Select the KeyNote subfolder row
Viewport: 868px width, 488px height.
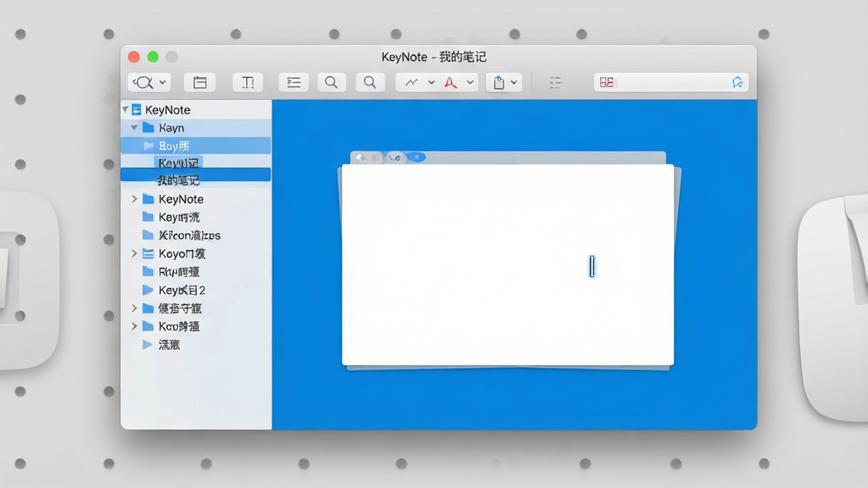click(x=197, y=198)
